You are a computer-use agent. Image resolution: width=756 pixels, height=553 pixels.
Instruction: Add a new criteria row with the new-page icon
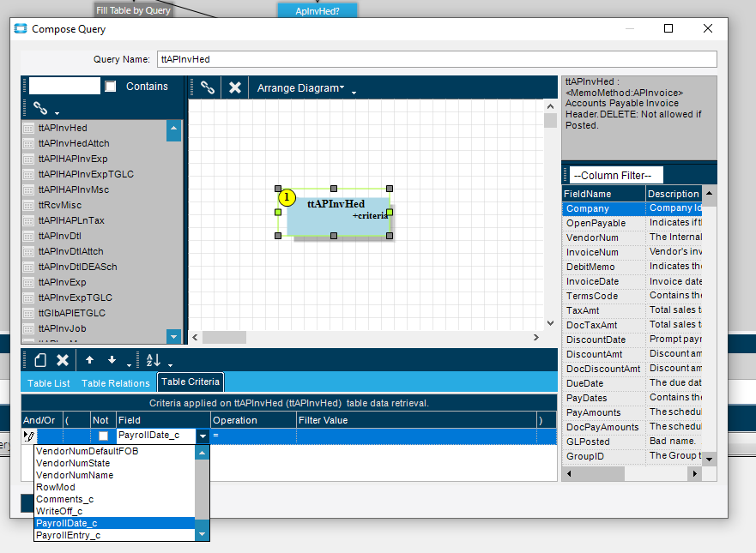click(39, 360)
